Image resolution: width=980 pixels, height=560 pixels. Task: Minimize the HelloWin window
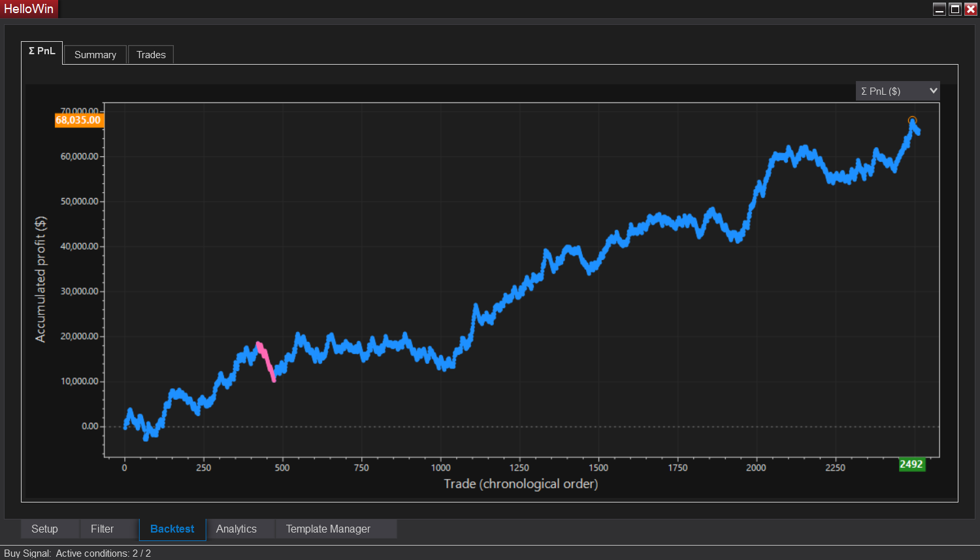point(939,9)
